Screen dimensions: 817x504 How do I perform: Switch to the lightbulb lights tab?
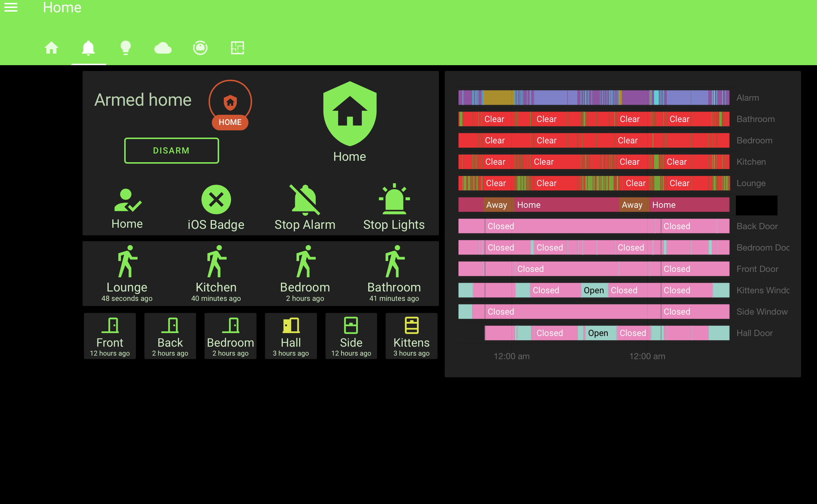(126, 48)
